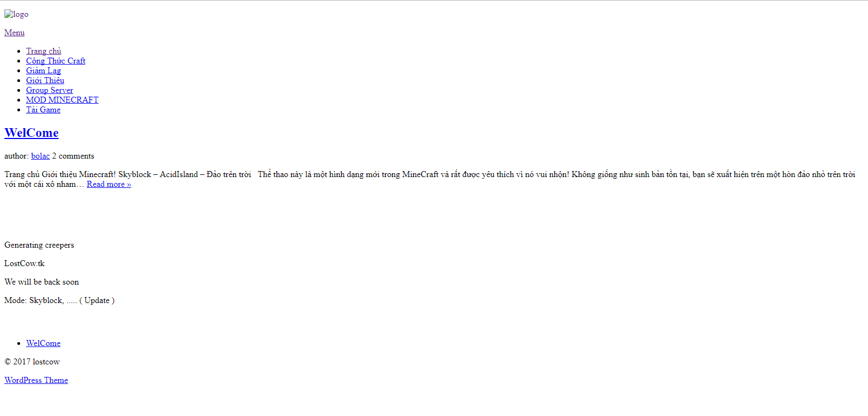This screenshot has height=416, width=868.
Task: Open MOD MINECRAFT menu item
Action: pos(62,100)
